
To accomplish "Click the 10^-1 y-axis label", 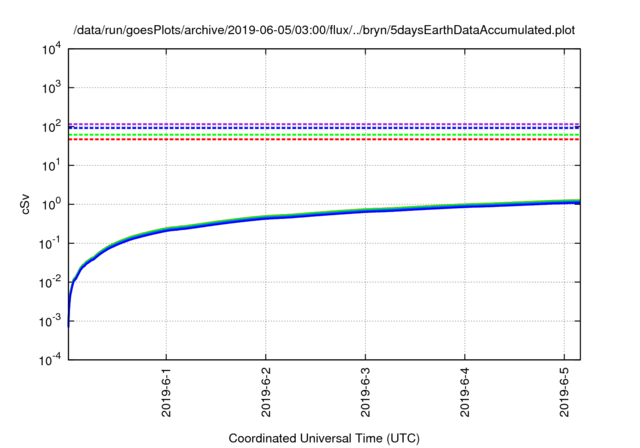I will pyautogui.click(x=50, y=244).
